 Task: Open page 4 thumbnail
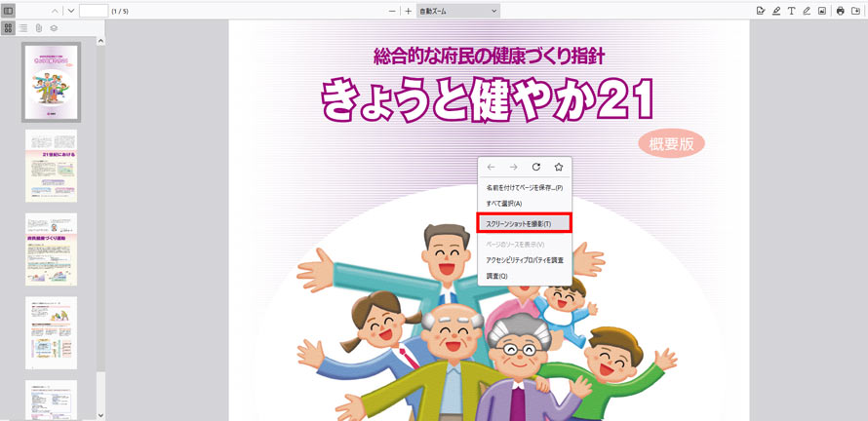click(x=52, y=332)
